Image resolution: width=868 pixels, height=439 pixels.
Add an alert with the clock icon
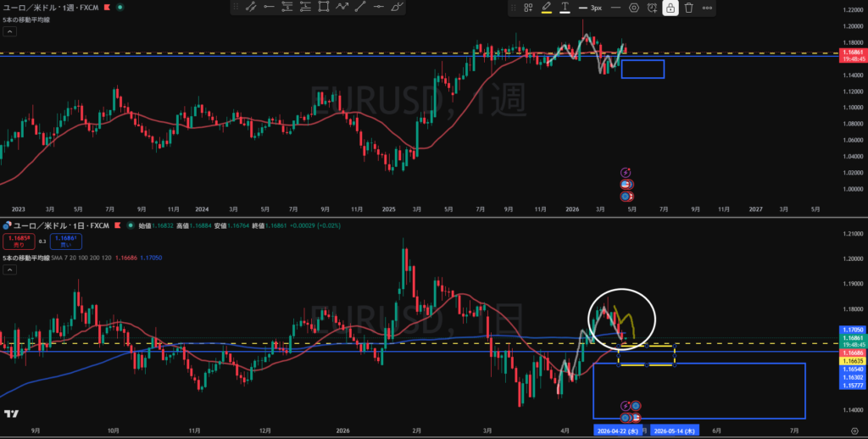[652, 8]
